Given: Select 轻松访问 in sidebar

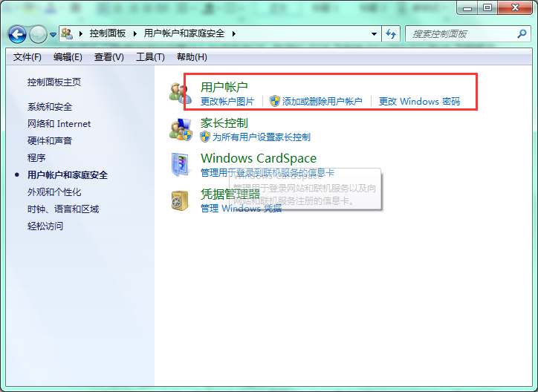Looking at the screenshot, I should (x=45, y=226).
